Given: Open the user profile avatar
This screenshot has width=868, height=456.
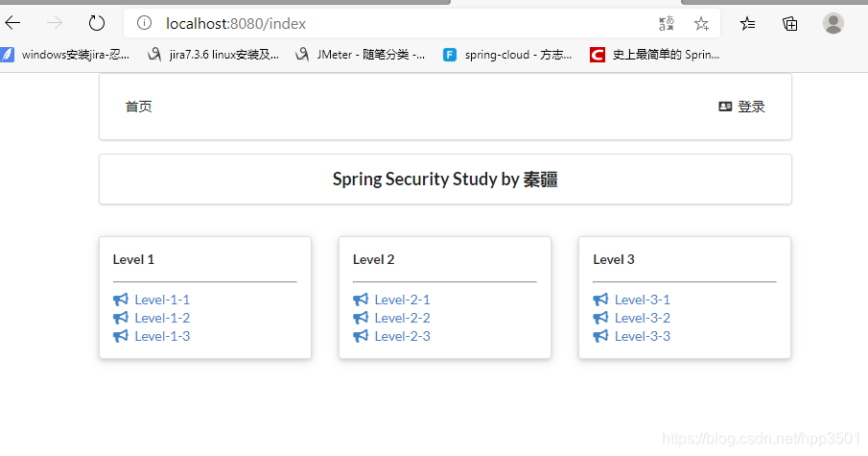Looking at the screenshot, I should click(833, 23).
